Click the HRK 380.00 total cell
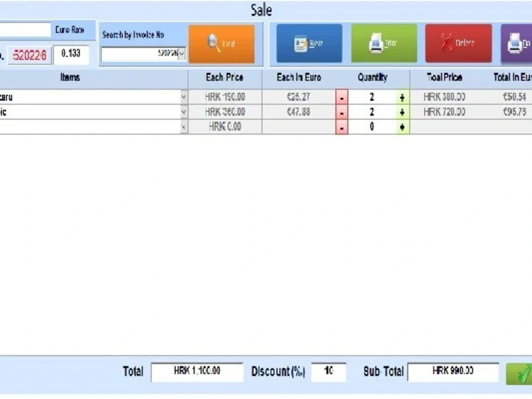Viewport: 532px width, 399px height. click(444, 97)
